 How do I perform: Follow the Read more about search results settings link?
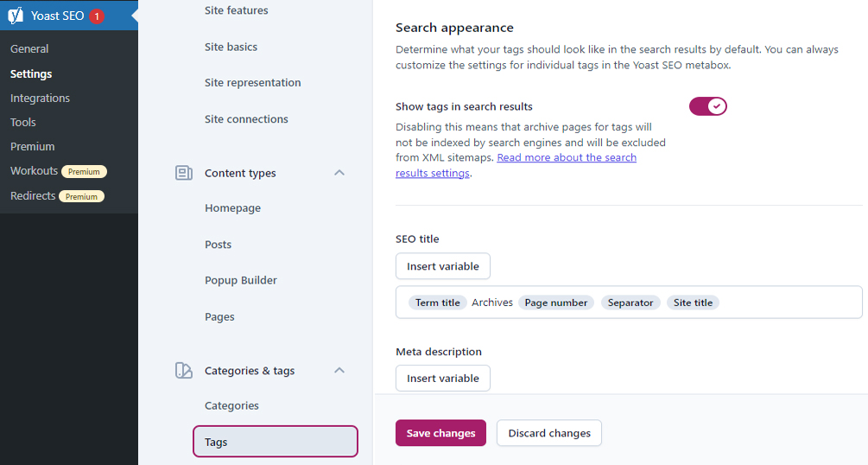pyautogui.click(x=516, y=165)
